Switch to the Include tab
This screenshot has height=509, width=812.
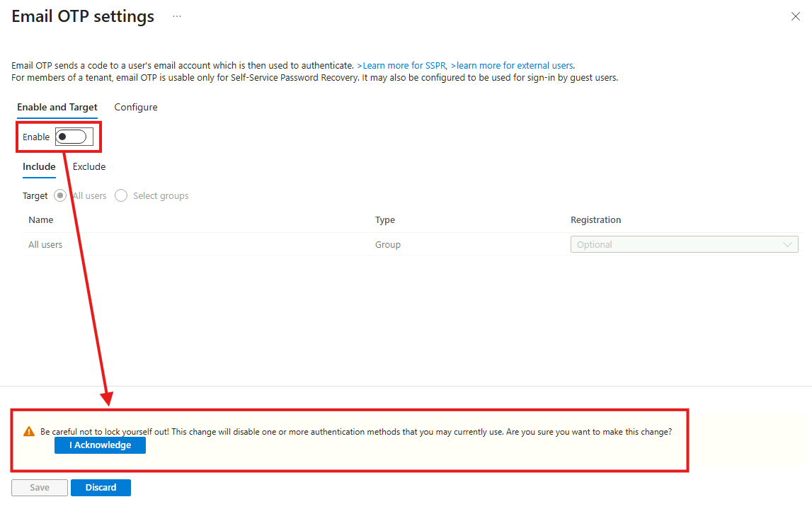click(x=39, y=167)
